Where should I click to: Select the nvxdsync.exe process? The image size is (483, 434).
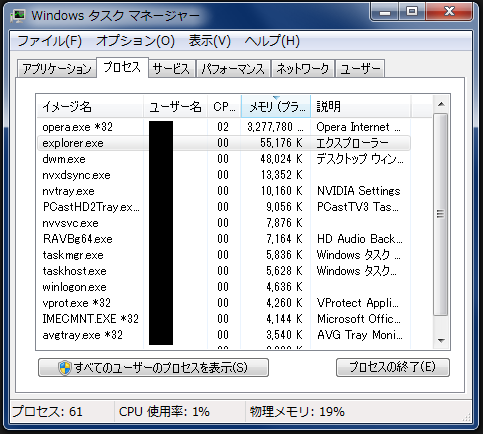223,175
